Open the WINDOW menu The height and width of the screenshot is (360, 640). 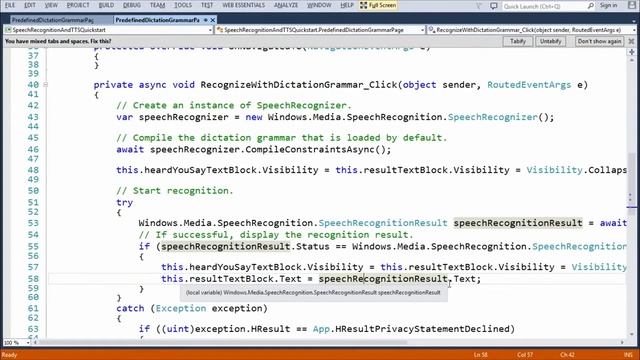[319, 5]
